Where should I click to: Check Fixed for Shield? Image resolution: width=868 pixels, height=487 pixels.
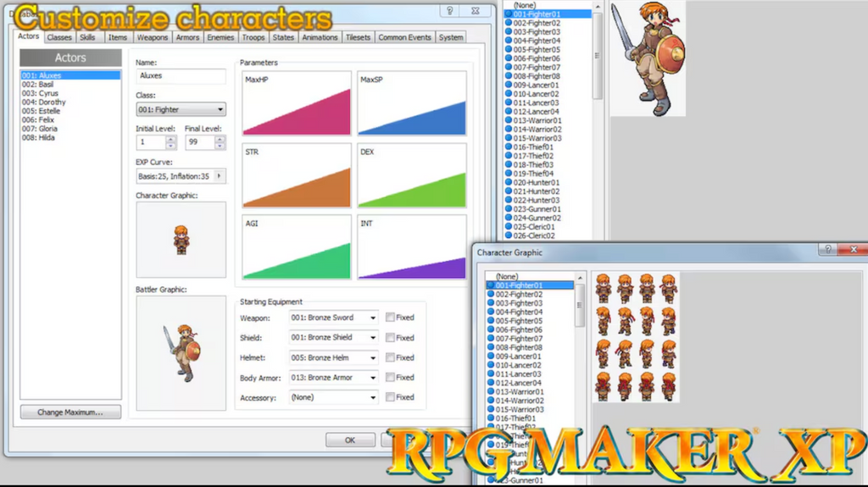[390, 338]
